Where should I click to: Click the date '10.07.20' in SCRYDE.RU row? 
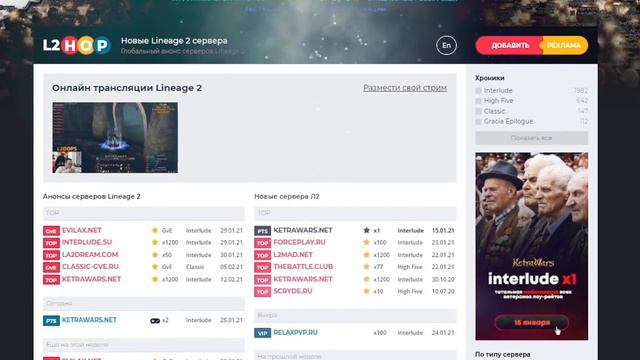point(443,291)
